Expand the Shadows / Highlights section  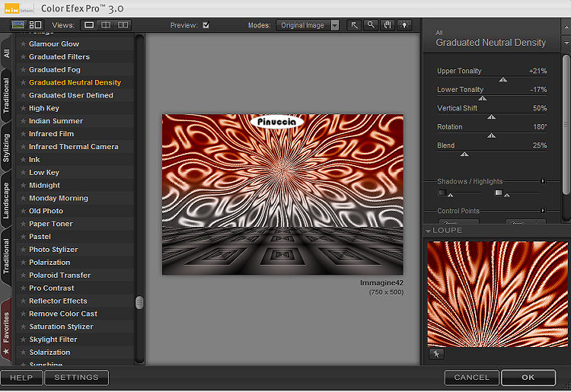click(x=543, y=181)
